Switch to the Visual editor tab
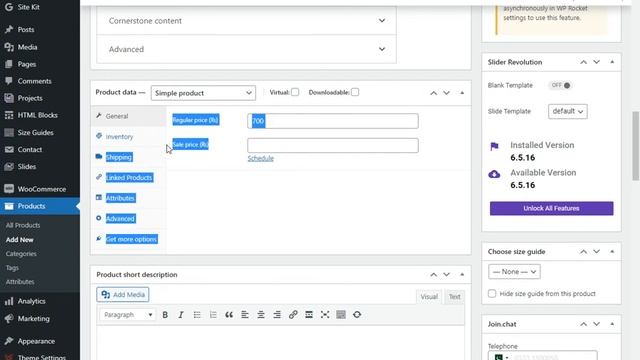 coord(429,297)
